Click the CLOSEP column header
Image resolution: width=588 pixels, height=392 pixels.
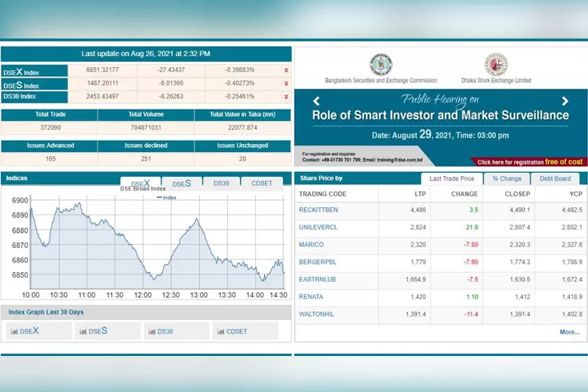[518, 194]
